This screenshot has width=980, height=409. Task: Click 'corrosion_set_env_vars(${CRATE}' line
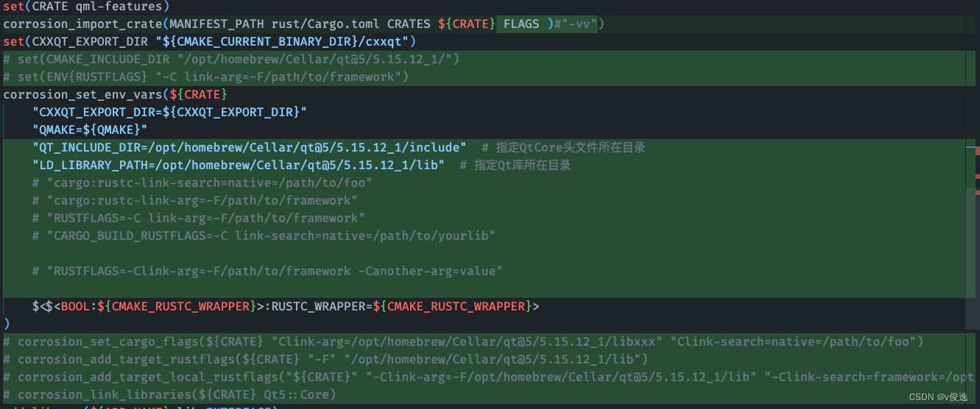115,94
